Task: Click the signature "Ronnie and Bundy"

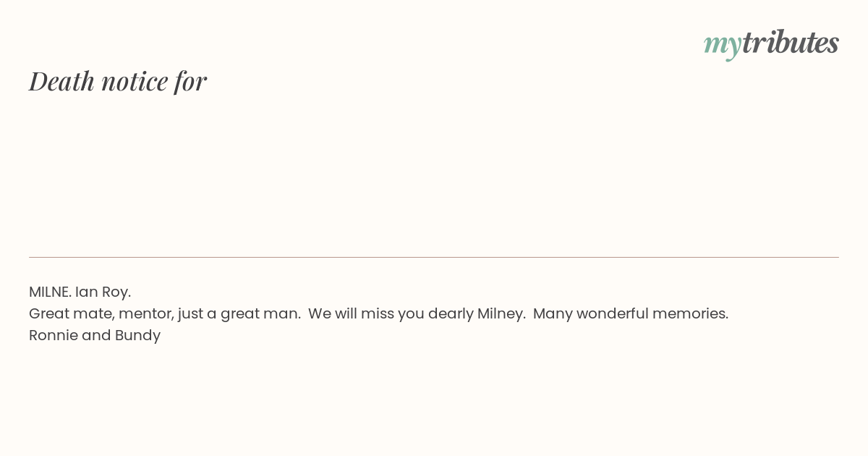Action: tap(95, 336)
